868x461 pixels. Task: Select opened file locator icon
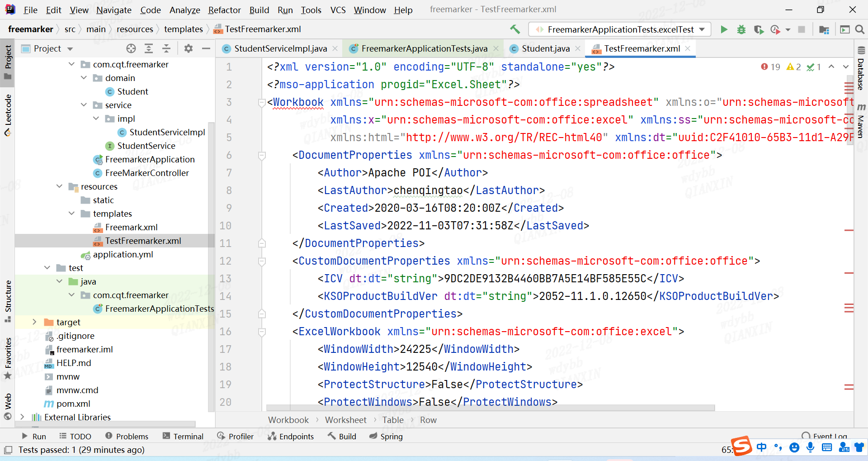[x=131, y=48]
